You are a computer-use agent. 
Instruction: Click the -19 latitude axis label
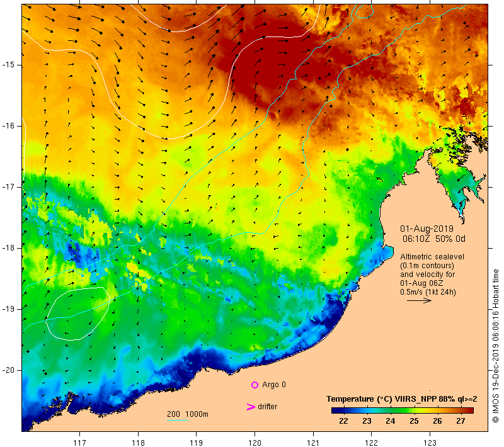click(x=8, y=309)
